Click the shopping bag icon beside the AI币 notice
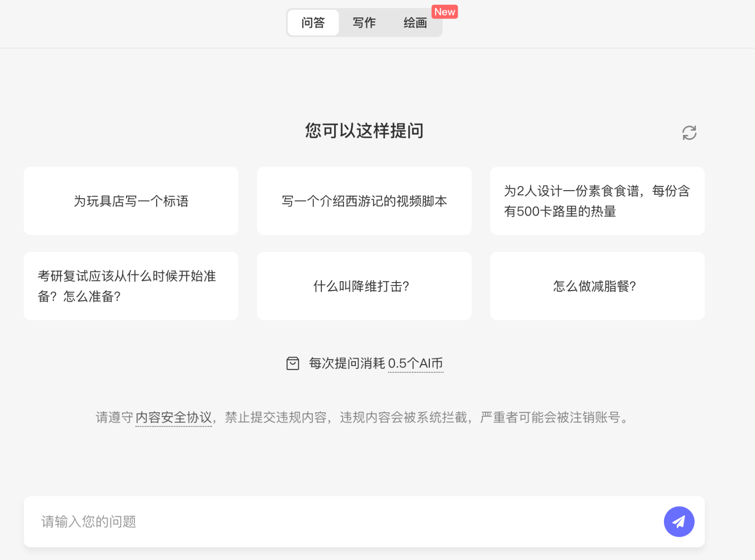Screen dimensions: 755x560 (293, 363)
